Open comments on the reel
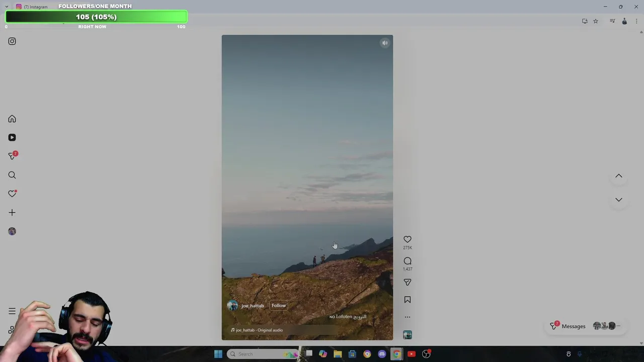 [x=408, y=261]
